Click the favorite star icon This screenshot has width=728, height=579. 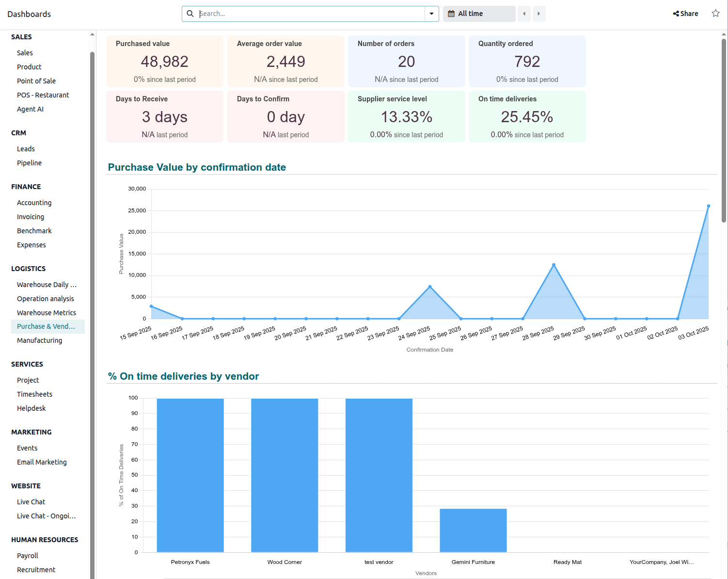[x=715, y=13]
